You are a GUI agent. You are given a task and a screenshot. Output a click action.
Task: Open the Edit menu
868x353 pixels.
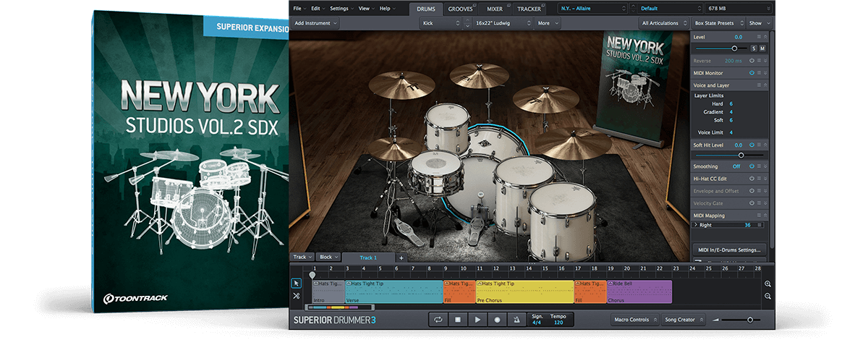[x=318, y=9]
